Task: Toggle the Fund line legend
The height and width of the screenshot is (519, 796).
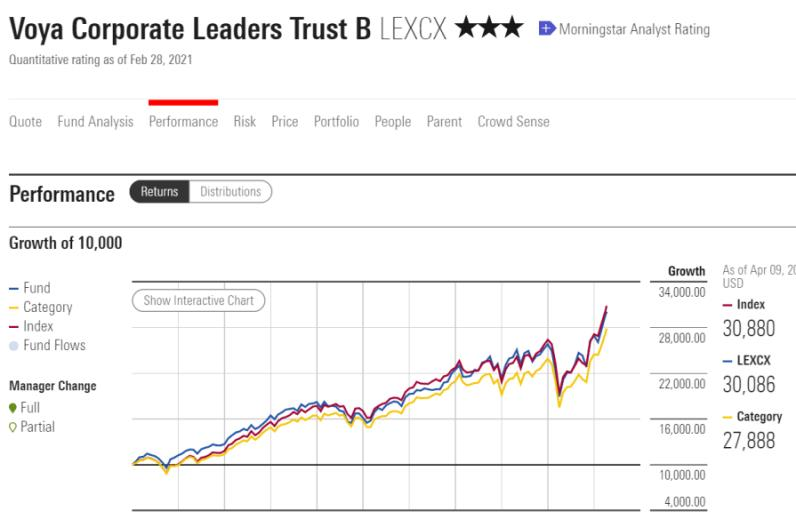Action: (30, 288)
